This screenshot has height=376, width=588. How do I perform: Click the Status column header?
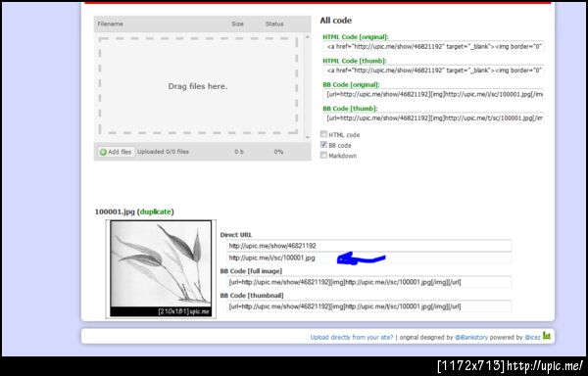274,23
